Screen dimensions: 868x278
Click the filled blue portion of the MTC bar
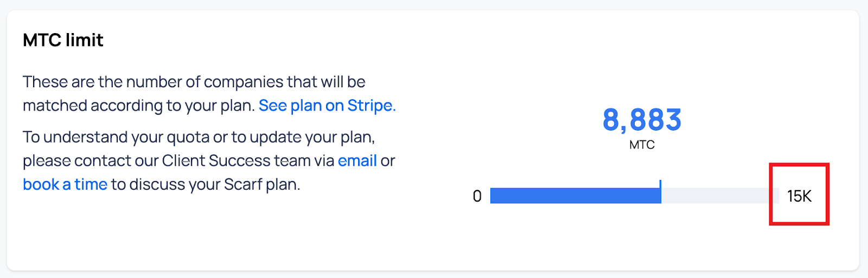point(575,196)
